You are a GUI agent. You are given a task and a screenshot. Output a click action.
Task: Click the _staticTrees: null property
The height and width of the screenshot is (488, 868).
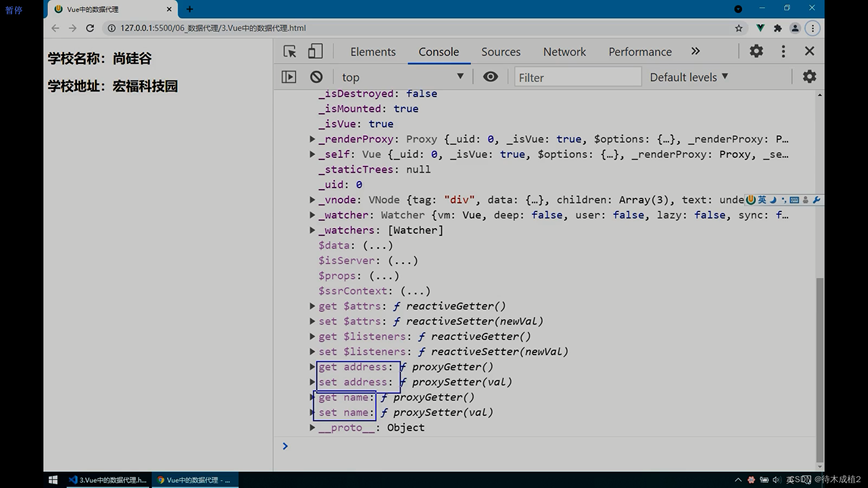(x=374, y=169)
